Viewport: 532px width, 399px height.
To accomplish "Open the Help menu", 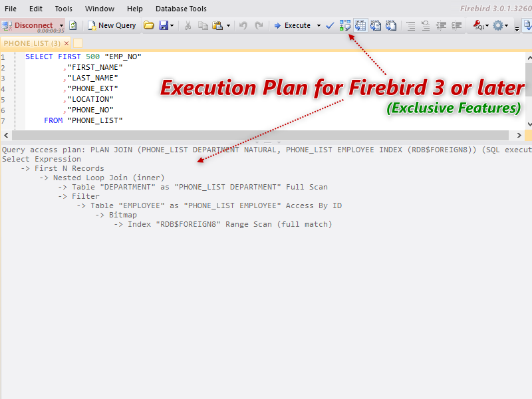I will click(135, 9).
